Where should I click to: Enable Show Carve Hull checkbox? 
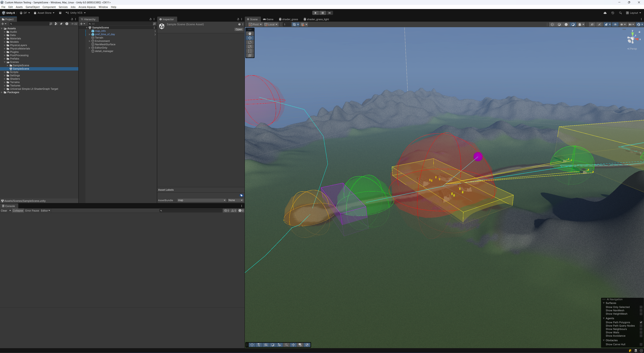tap(641, 344)
